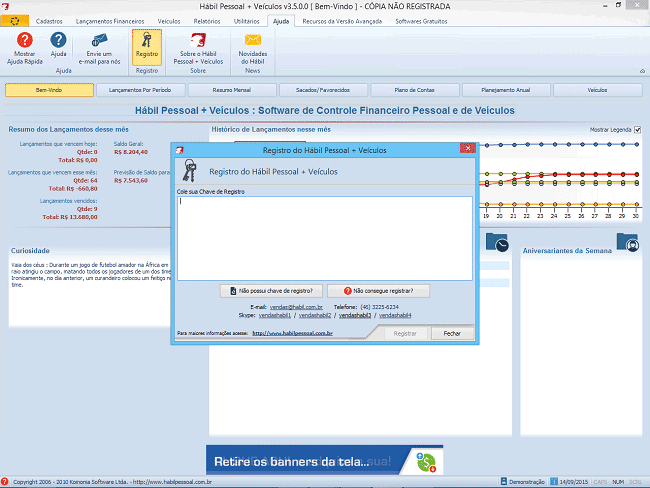Click the keys icon in registration dialog
The image size is (650, 488).
coord(190,170)
